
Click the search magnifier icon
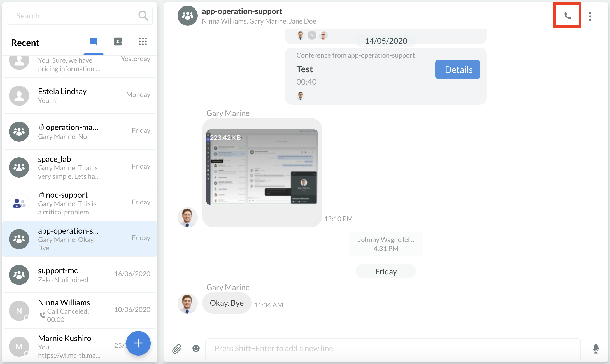pyautogui.click(x=143, y=16)
